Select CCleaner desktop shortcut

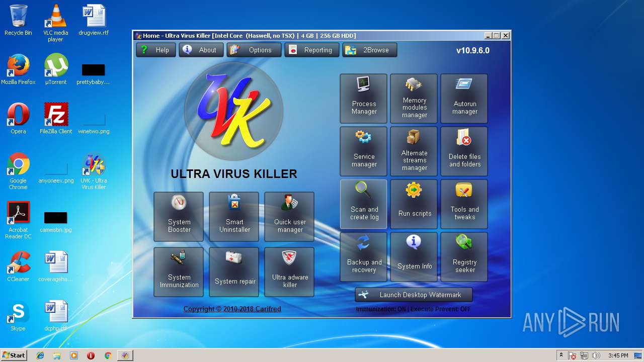coord(18,266)
